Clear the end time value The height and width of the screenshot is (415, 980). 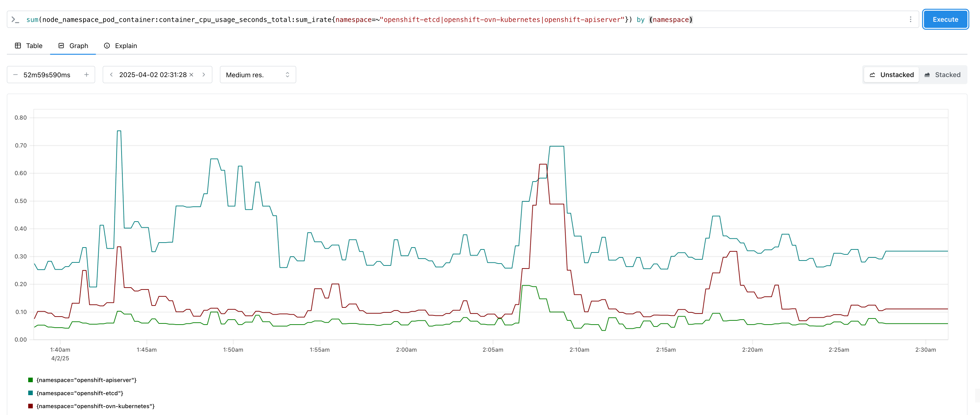coord(191,75)
